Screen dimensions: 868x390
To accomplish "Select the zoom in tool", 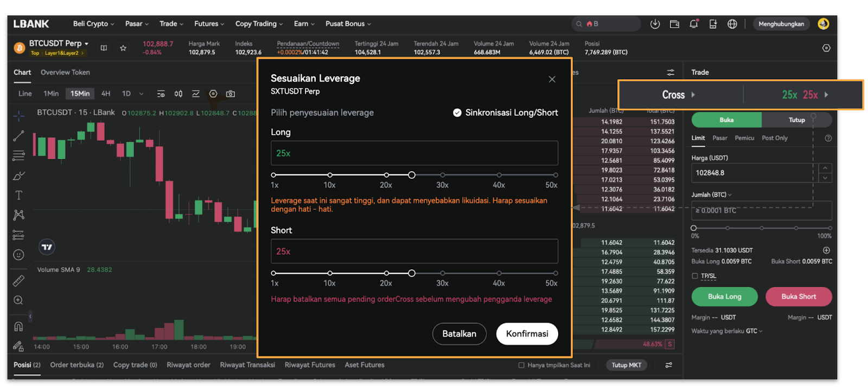I will (18, 300).
